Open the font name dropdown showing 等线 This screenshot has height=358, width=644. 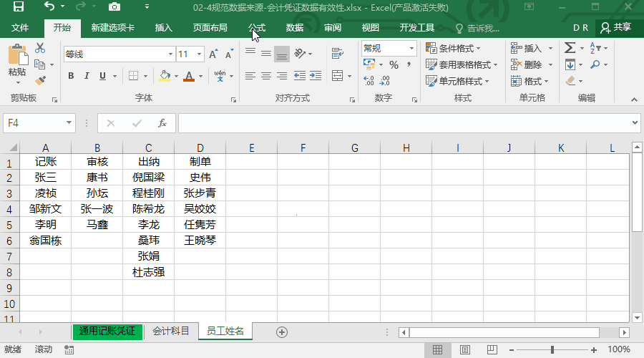pos(170,54)
